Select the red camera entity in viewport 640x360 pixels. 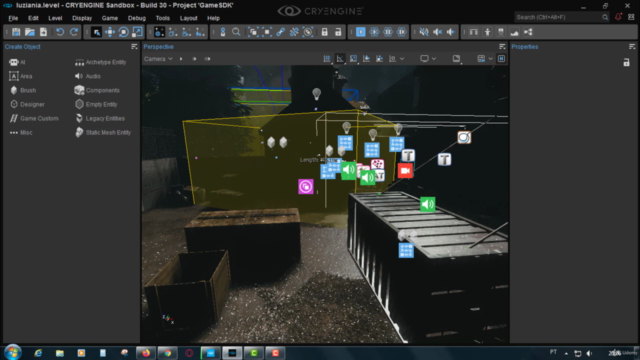[x=405, y=171]
